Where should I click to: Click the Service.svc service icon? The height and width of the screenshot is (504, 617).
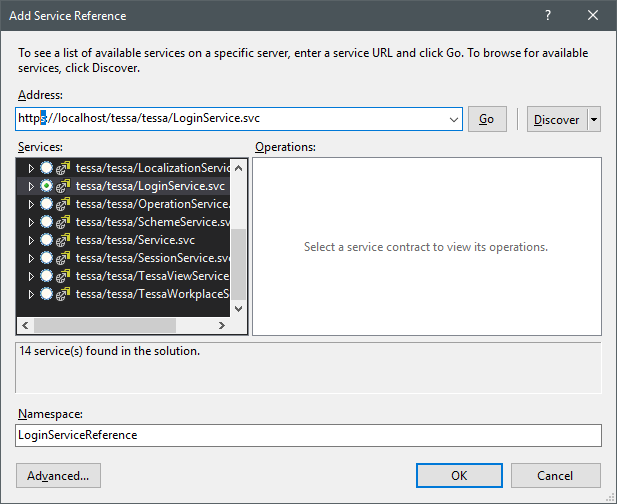(x=62, y=240)
